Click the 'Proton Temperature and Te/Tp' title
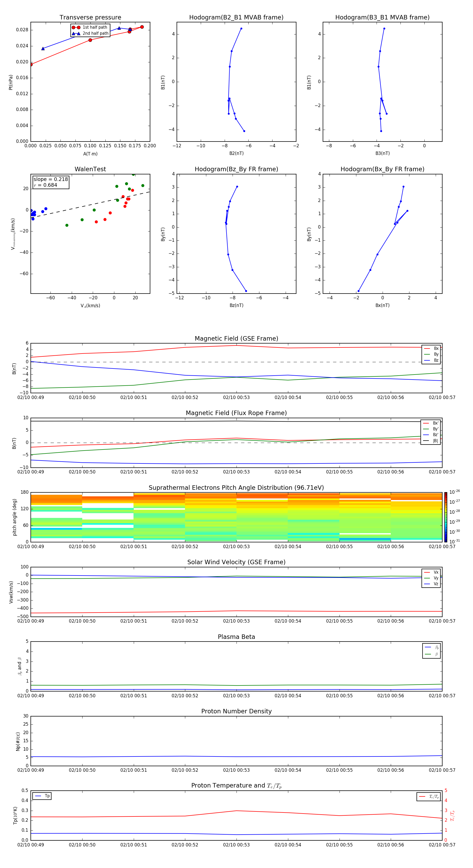This screenshot has height=868, width=473. tap(236, 785)
